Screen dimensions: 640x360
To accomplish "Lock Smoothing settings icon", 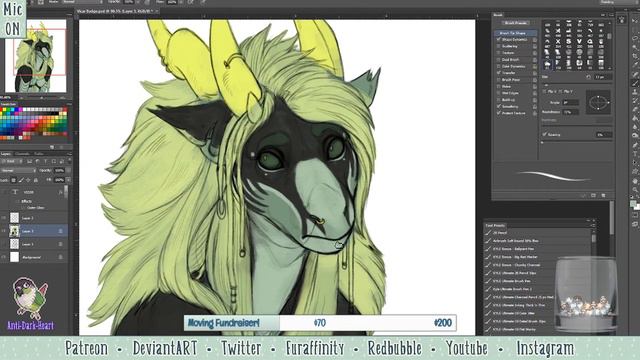I will tap(534, 106).
